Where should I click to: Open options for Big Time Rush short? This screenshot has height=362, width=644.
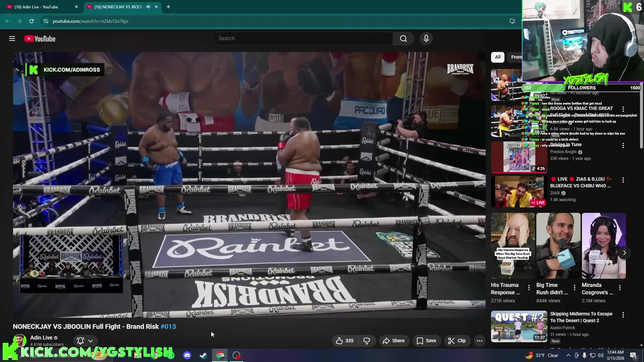pyautogui.click(x=574, y=288)
